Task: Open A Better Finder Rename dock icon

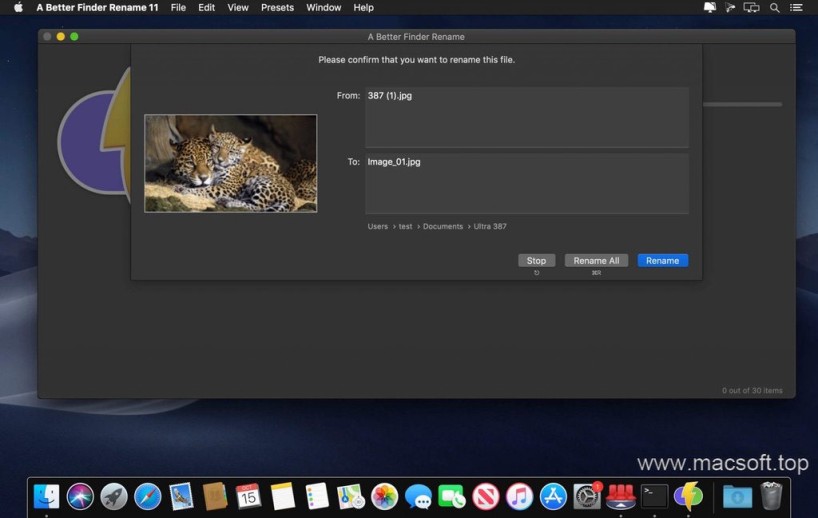Action: tap(688, 495)
